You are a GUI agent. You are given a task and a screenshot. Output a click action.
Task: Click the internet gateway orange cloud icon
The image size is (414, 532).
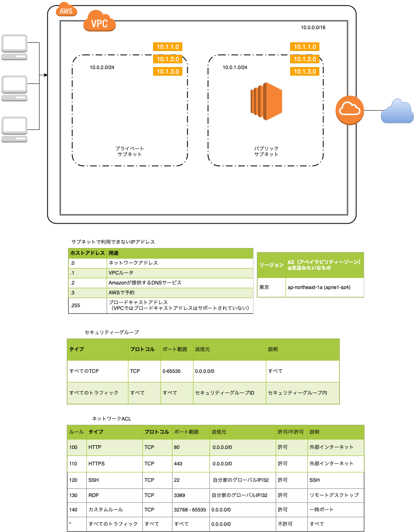tap(349, 110)
